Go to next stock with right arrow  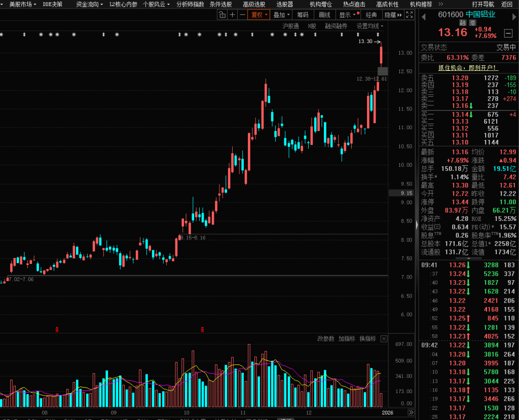(x=512, y=15)
